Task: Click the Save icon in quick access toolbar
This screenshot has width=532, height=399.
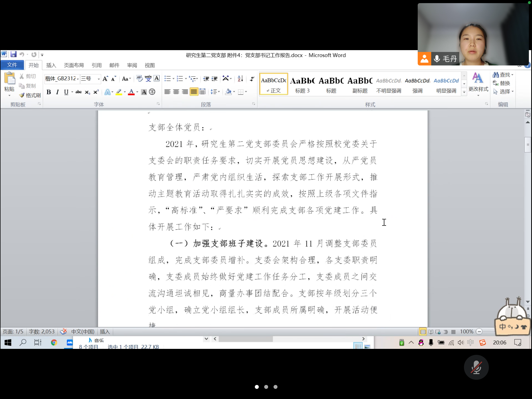Action: [x=14, y=55]
